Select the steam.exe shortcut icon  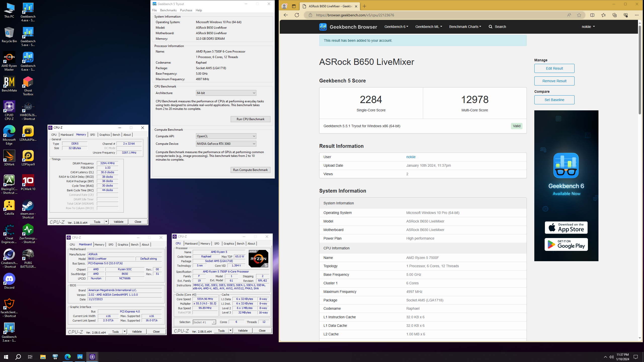28,209
